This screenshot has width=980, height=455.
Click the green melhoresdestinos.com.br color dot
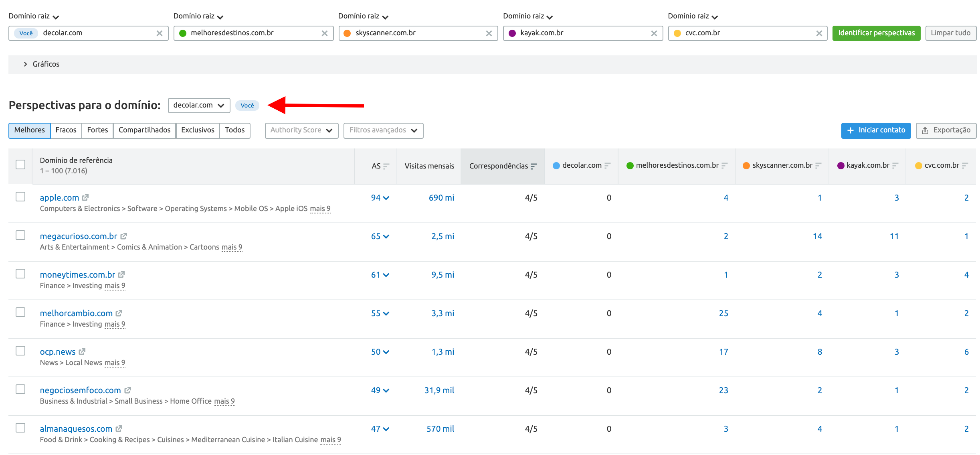pos(630,165)
